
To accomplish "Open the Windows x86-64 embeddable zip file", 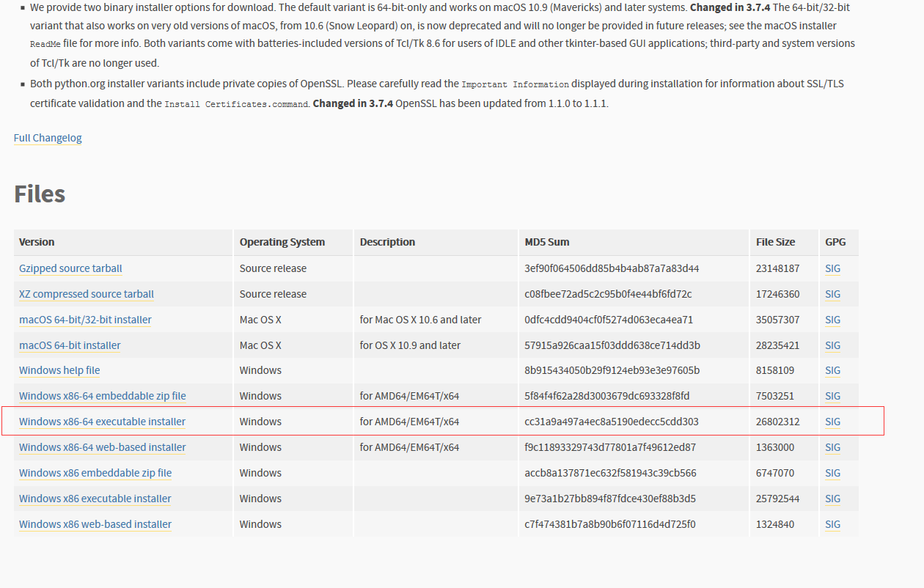I will [102, 396].
